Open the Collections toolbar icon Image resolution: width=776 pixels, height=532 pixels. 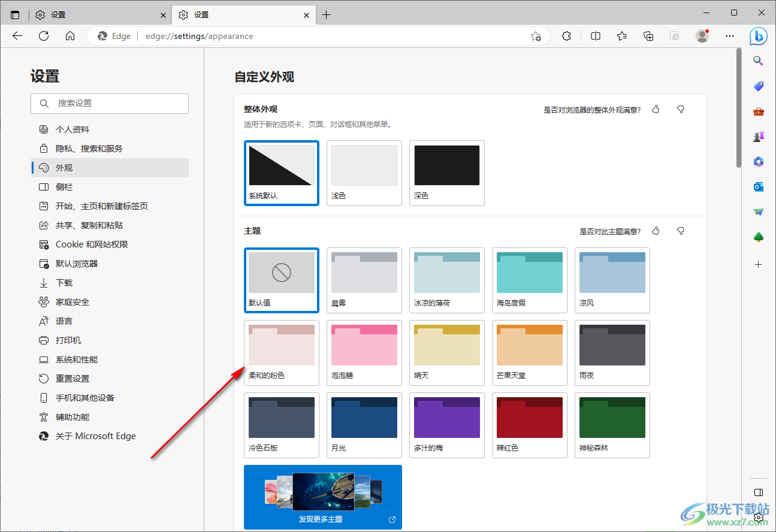[648, 36]
